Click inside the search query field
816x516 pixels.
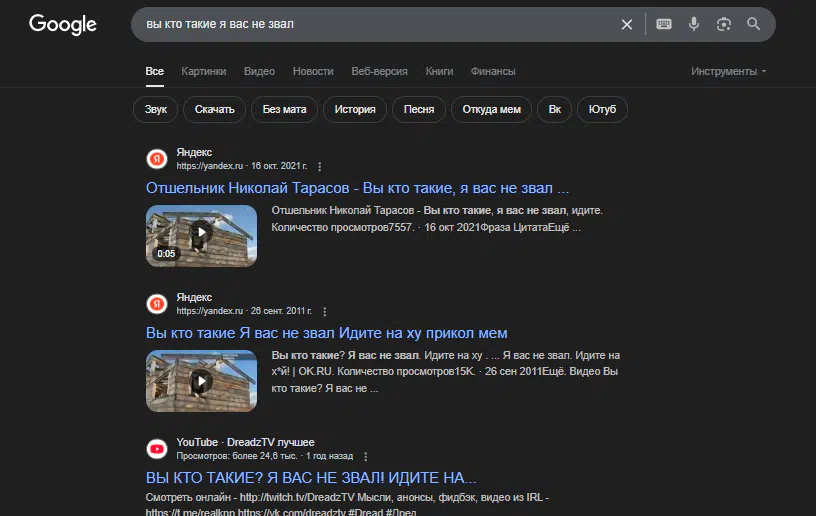click(375, 24)
